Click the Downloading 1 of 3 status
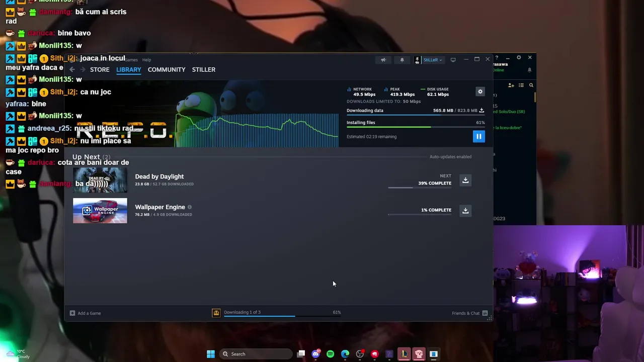This screenshot has width=644, height=362. point(242,312)
